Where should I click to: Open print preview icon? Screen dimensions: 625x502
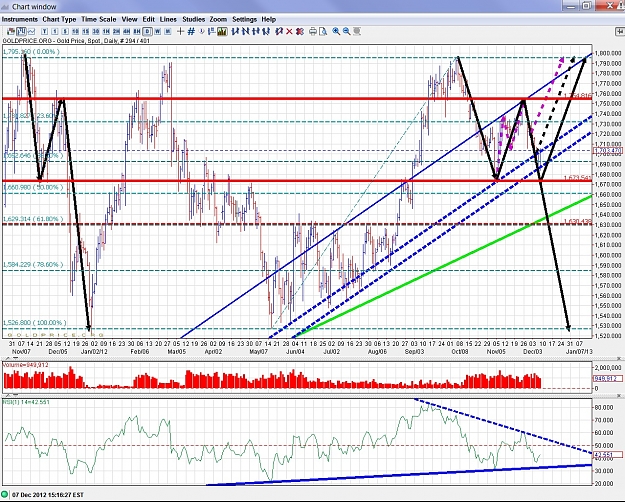pyautogui.click(x=323, y=31)
